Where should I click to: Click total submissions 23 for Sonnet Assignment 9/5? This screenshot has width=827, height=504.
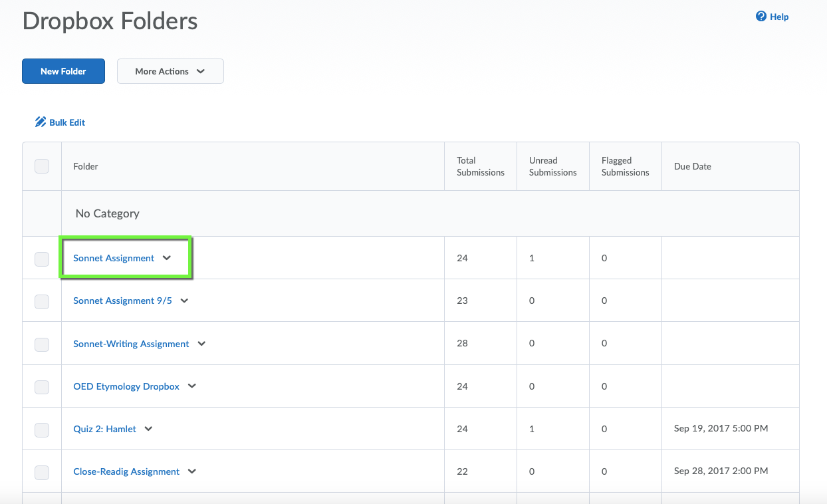point(462,301)
